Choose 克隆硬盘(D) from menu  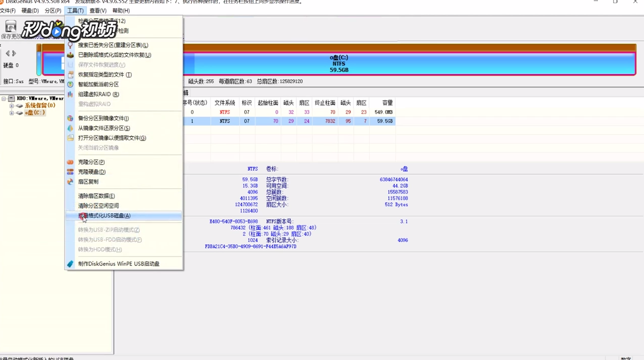(124, 172)
